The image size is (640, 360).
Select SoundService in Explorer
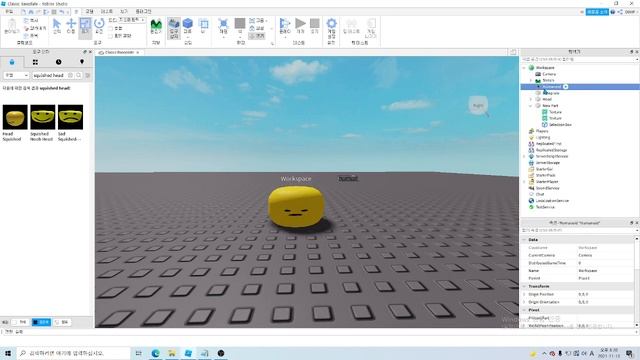point(544,188)
